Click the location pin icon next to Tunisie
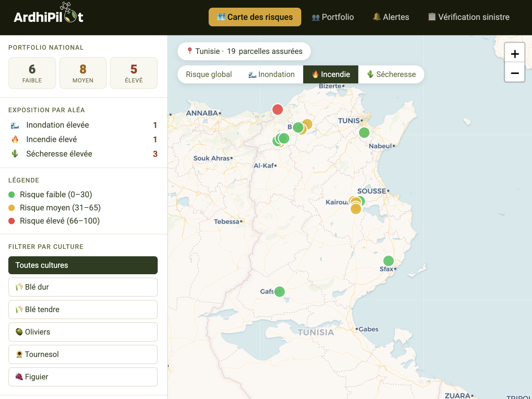This screenshot has width=532, height=399. [x=190, y=51]
